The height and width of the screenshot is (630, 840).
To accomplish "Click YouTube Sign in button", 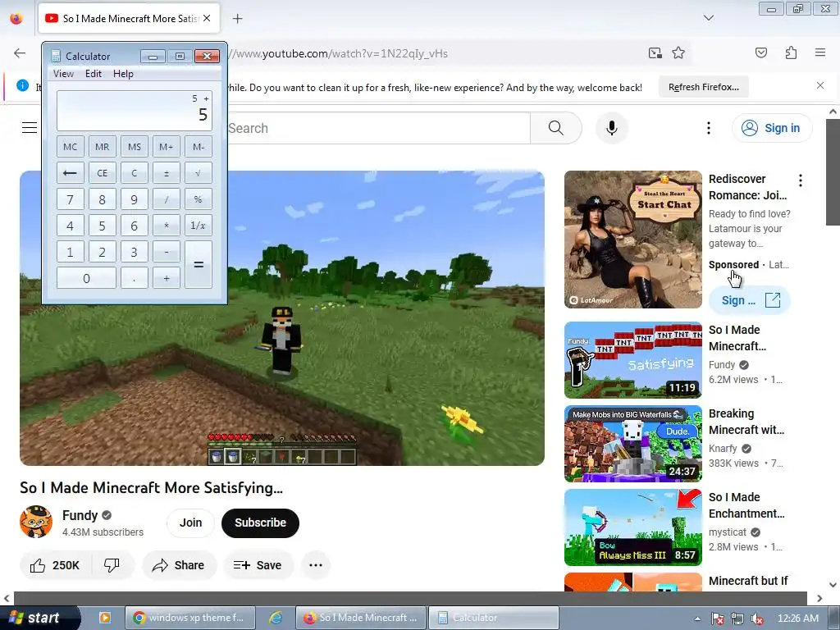I will pos(772,128).
